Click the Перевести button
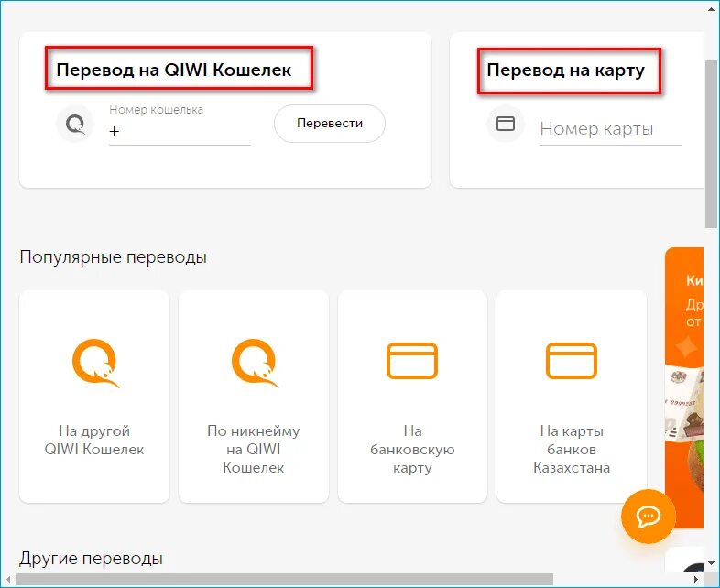Viewport: 720px width, 588px height. click(330, 124)
